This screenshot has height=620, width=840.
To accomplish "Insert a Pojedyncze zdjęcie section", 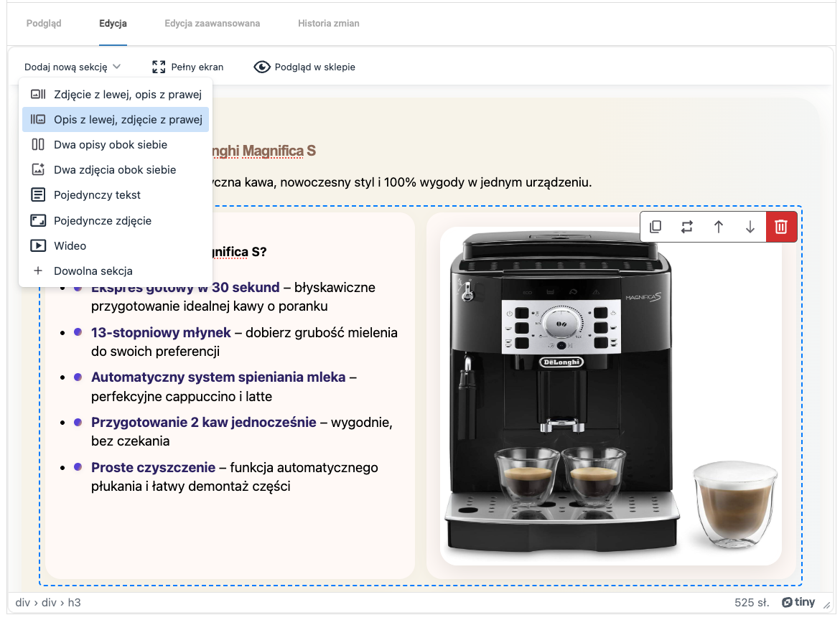I will point(116,220).
